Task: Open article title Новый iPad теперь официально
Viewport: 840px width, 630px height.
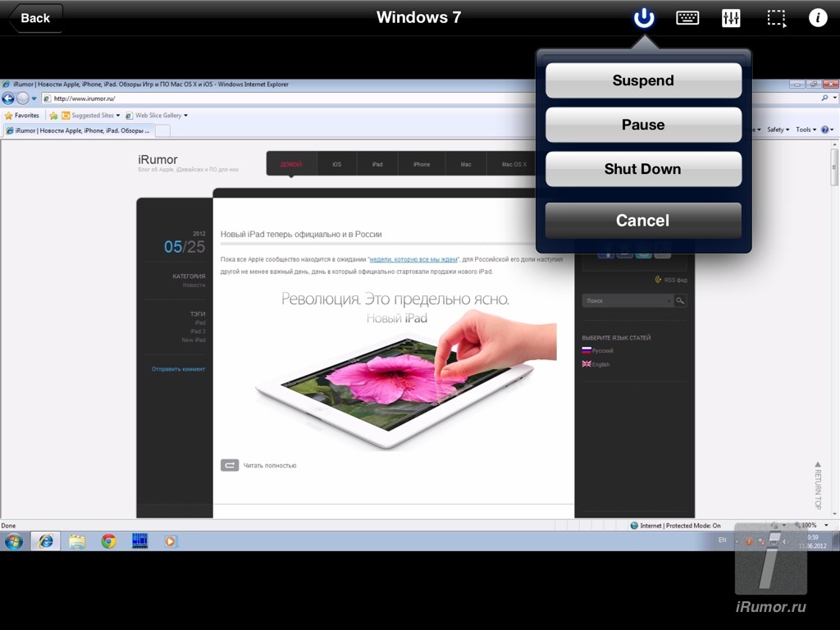Action: pyautogui.click(x=301, y=234)
